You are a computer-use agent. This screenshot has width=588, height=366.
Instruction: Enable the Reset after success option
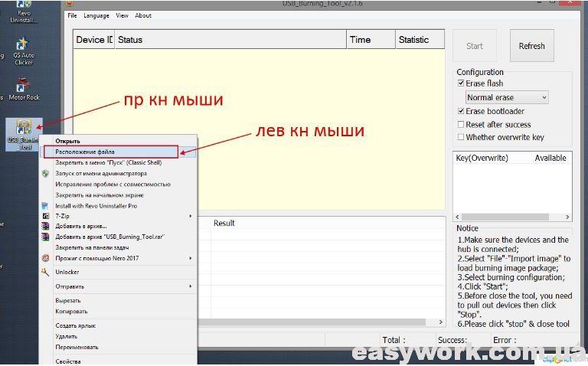(x=460, y=124)
